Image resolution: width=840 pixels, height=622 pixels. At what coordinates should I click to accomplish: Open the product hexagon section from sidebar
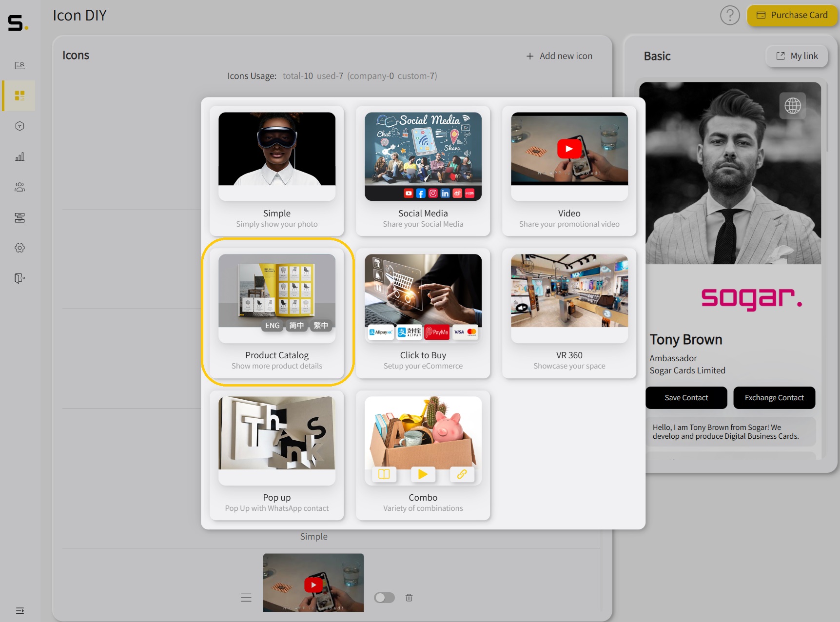coord(20,126)
